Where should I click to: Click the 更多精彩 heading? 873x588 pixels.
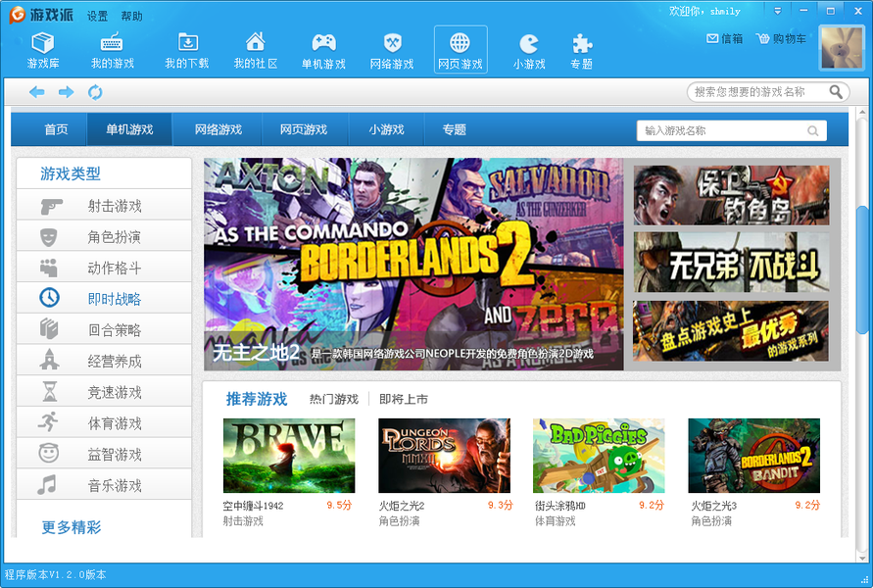pos(72,527)
